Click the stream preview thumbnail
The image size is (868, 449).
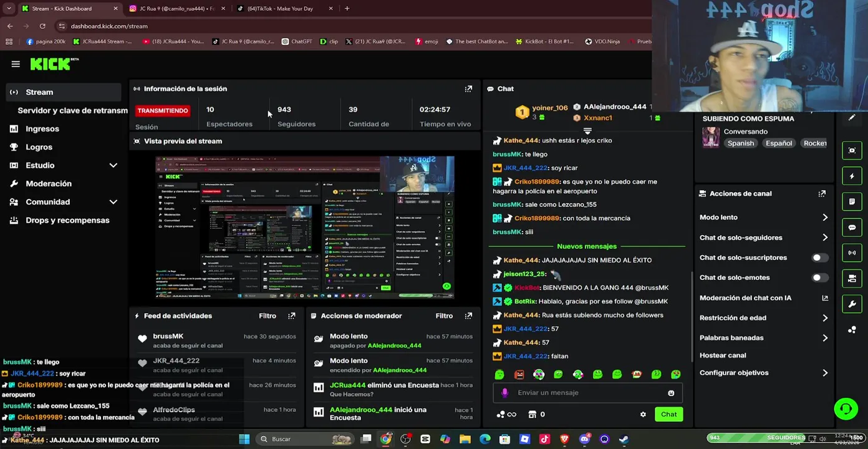[304, 228]
